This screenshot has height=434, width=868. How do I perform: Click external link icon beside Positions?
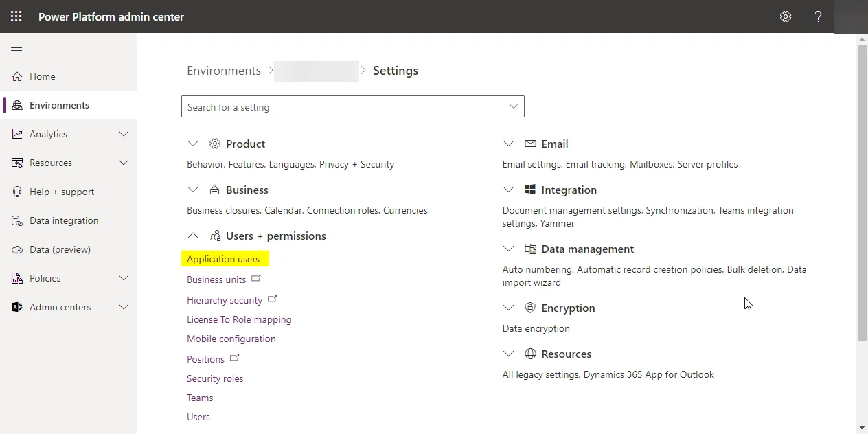coord(235,358)
